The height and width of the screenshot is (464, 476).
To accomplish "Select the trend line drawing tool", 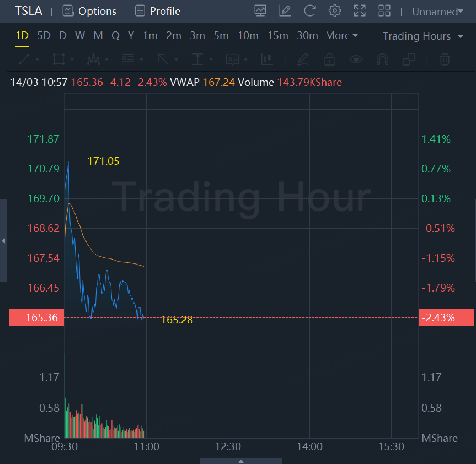I will tap(24, 60).
